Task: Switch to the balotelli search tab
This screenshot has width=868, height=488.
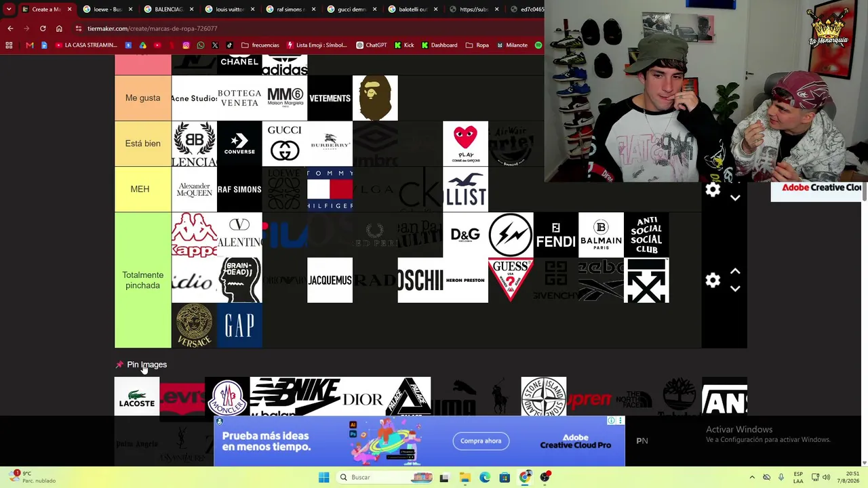Action: pos(412,9)
